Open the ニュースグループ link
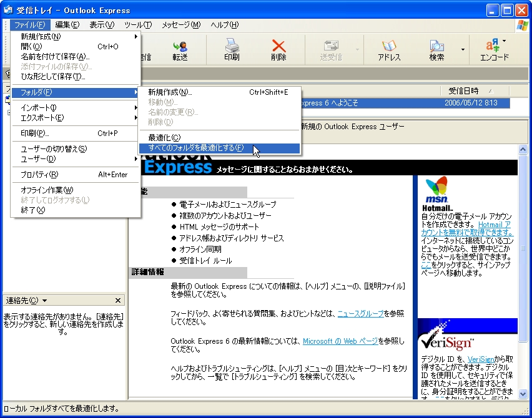The width and height of the screenshot is (532, 418). (x=361, y=314)
